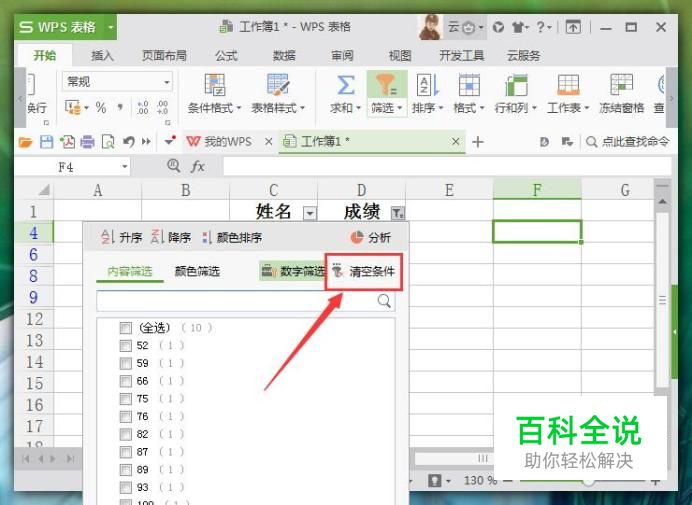Click the print icon
The height and width of the screenshot is (505, 692).
pos(87,142)
